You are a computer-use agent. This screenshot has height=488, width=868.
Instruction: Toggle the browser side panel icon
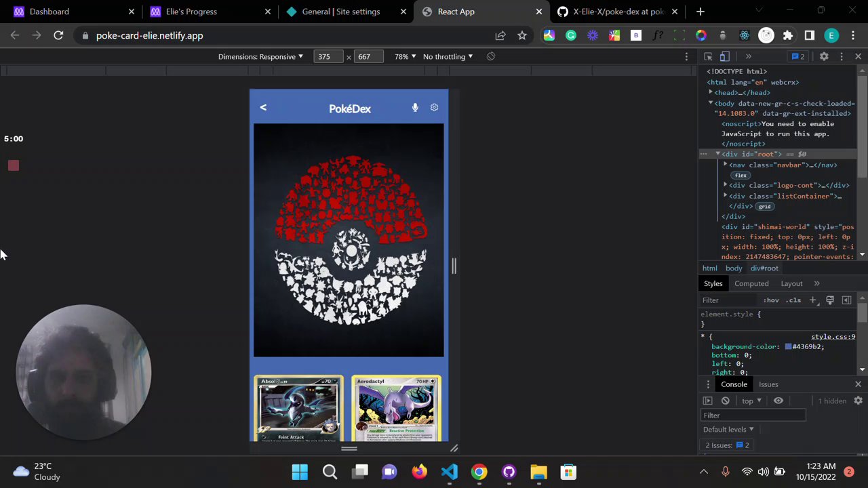click(x=810, y=35)
